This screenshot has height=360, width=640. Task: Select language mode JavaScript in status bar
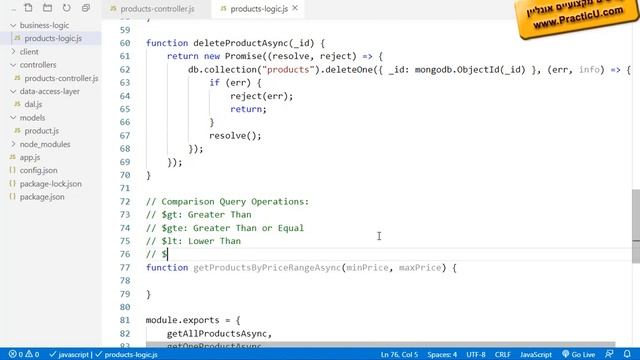click(x=536, y=354)
